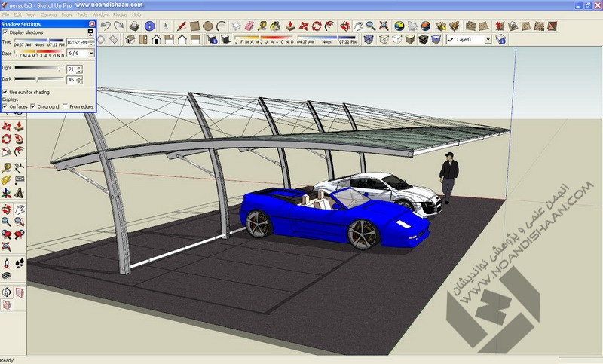The image size is (603, 364).
Task: Open Model Info from the toolbar
Action: coord(149,26)
